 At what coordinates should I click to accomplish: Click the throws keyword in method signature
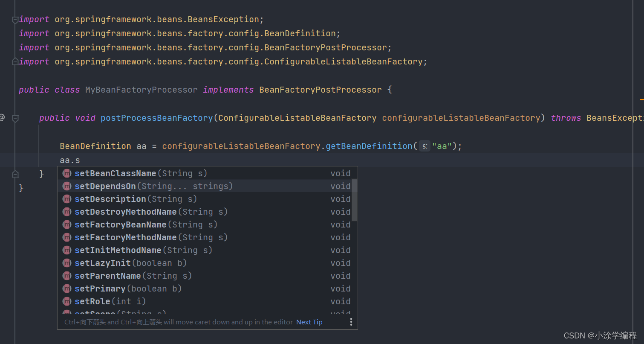pos(566,118)
